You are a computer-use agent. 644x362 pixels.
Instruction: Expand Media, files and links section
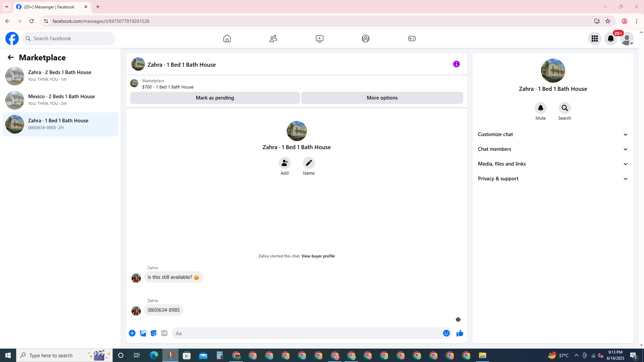(x=553, y=164)
